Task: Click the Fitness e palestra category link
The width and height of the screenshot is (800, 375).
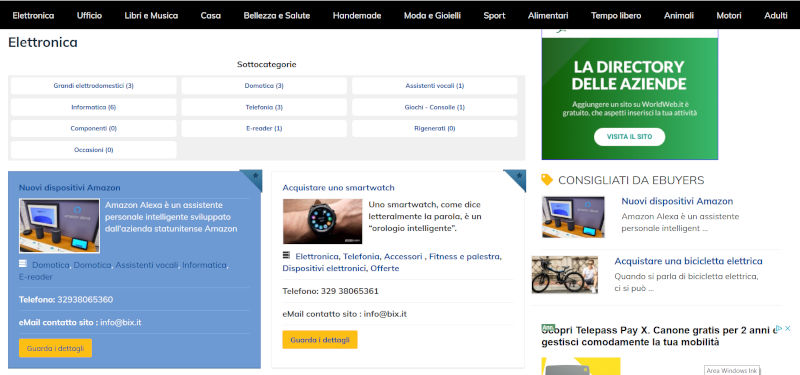Action: 464,256
